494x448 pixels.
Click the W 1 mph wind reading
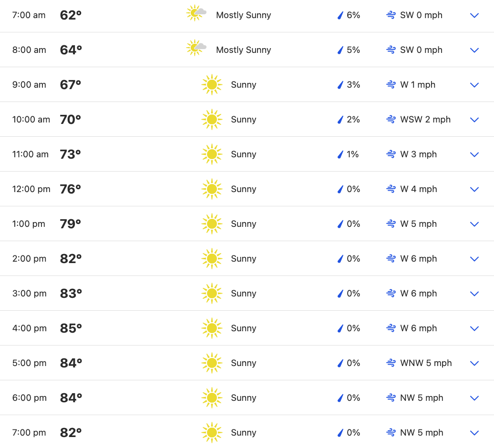pyautogui.click(x=418, y=85)
